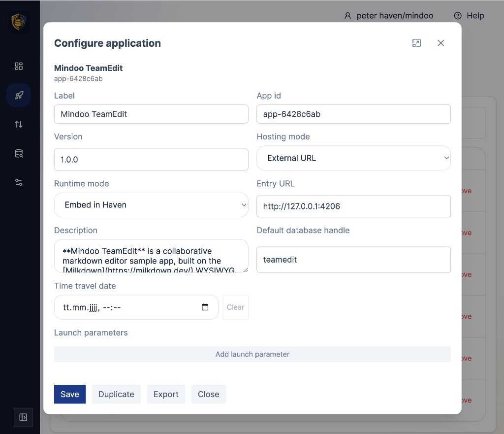The height and width of the screenshot is (434, 504).
Task: Click the Save button
Action: (x=70, y=394)
